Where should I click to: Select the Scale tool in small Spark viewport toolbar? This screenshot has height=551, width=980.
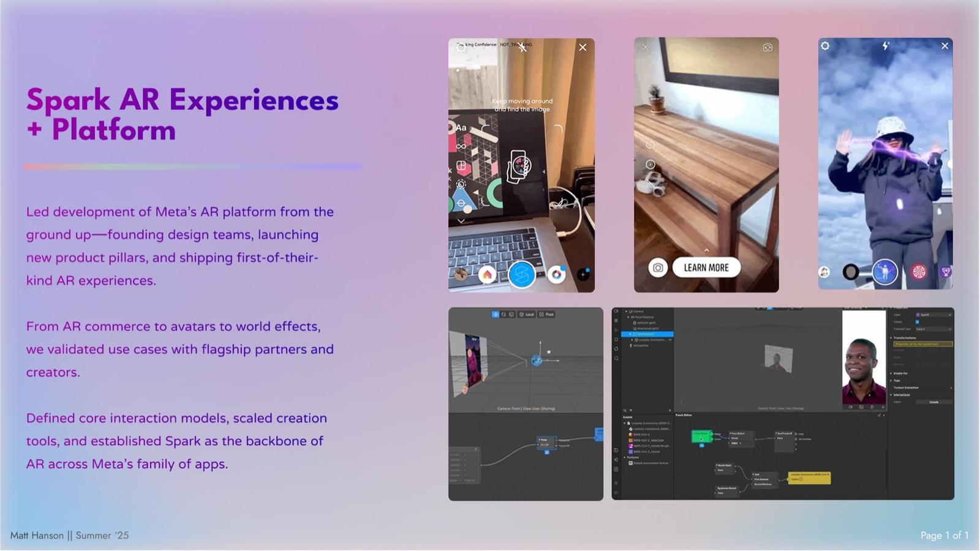pos(511,314)
